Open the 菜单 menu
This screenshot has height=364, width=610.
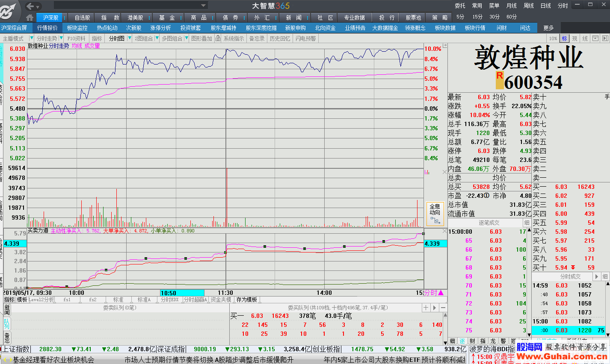point(494,6)
